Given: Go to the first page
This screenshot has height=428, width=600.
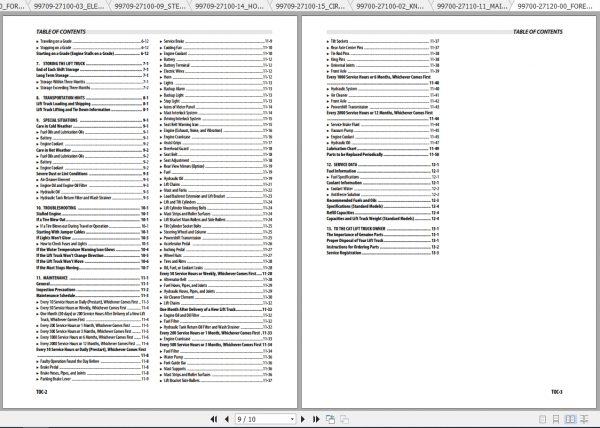Looking at the screenshot, I should point(214,419).
